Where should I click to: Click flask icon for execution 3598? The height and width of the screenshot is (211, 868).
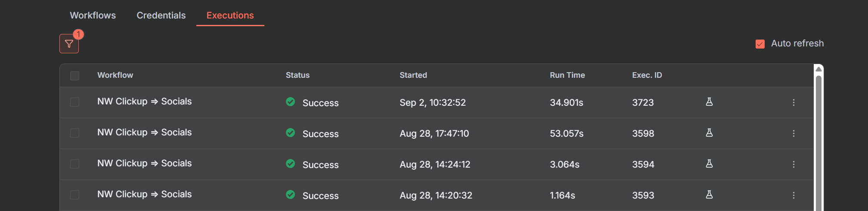tap(709, 133)
